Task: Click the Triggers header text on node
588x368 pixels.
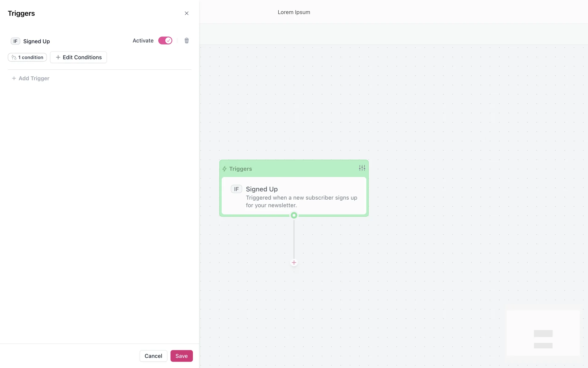Action: pos(240,169)
